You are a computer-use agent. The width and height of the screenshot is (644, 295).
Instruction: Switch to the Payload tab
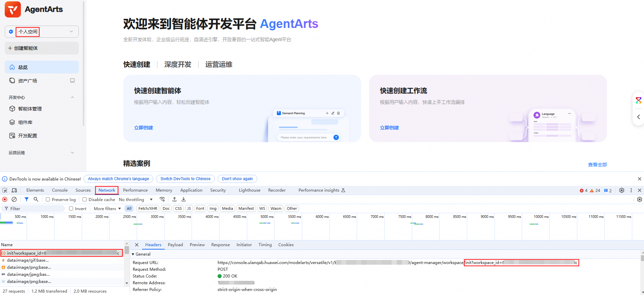175,245
